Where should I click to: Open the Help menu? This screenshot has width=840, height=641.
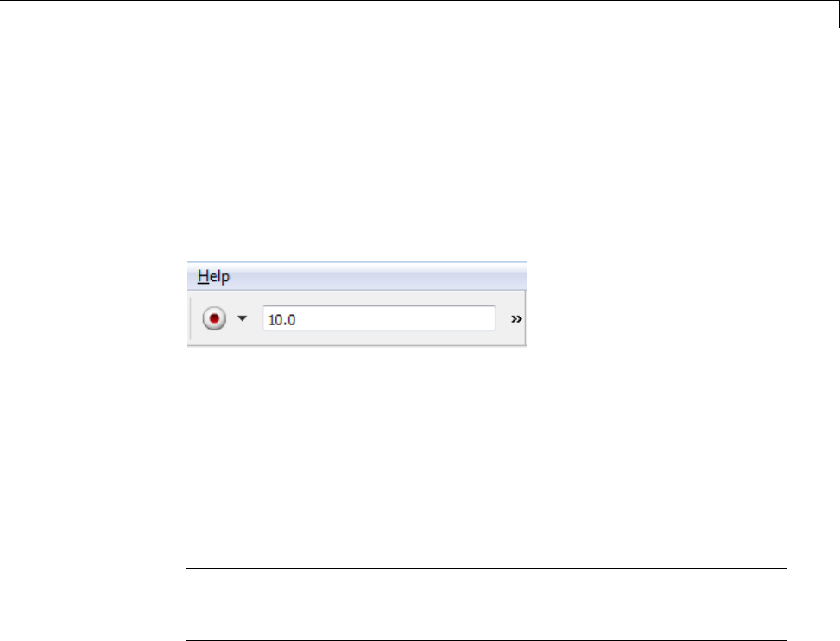pos(213,276)
